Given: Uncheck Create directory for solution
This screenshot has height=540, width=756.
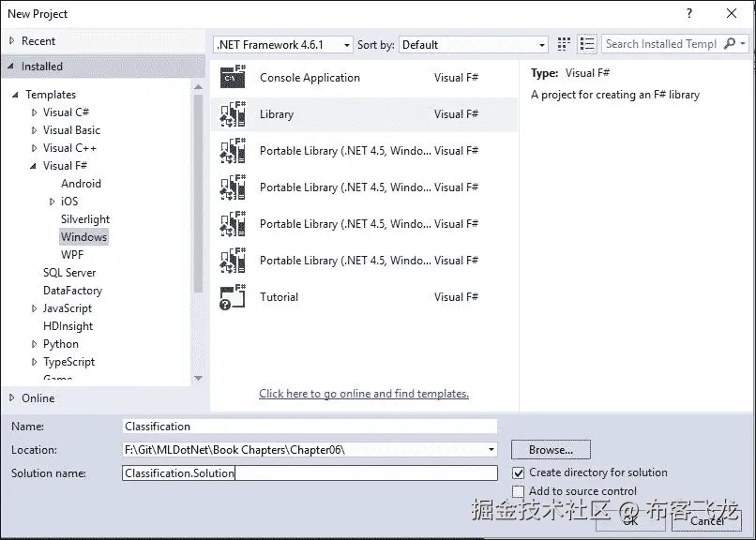Looking at the screenshot, I should [520, 472].
